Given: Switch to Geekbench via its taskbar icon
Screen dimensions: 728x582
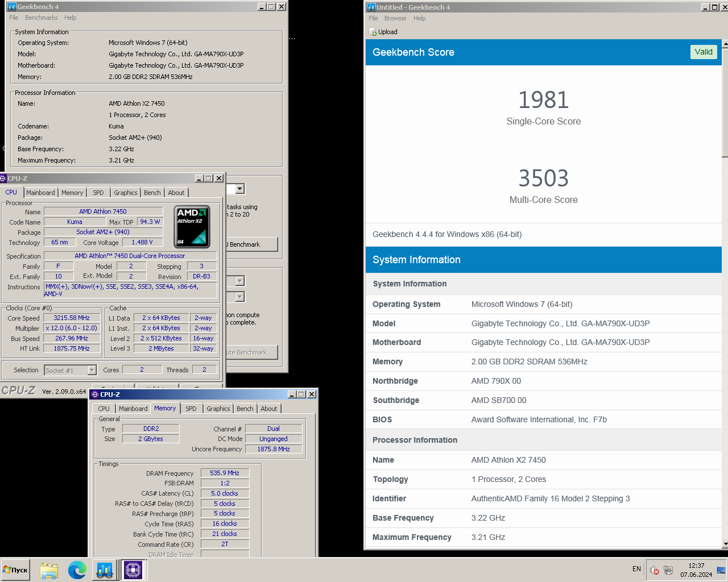Looking at the screenshot, I should coord(105,570).
